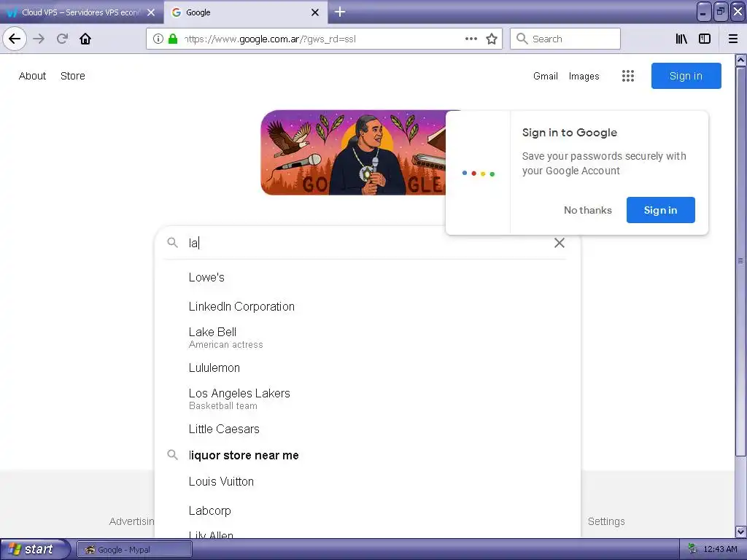
Task: Click into the Google search input
Action: point(367,243)
